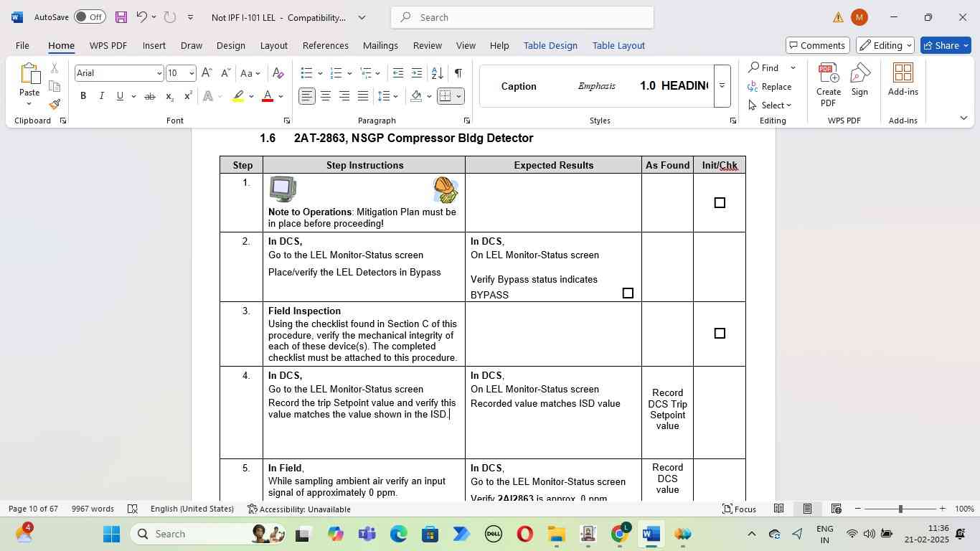Viewport: 980px width, 551px height.
Task: Open bullet list style dropdown arrow
Action: click(x=320, y=73)
